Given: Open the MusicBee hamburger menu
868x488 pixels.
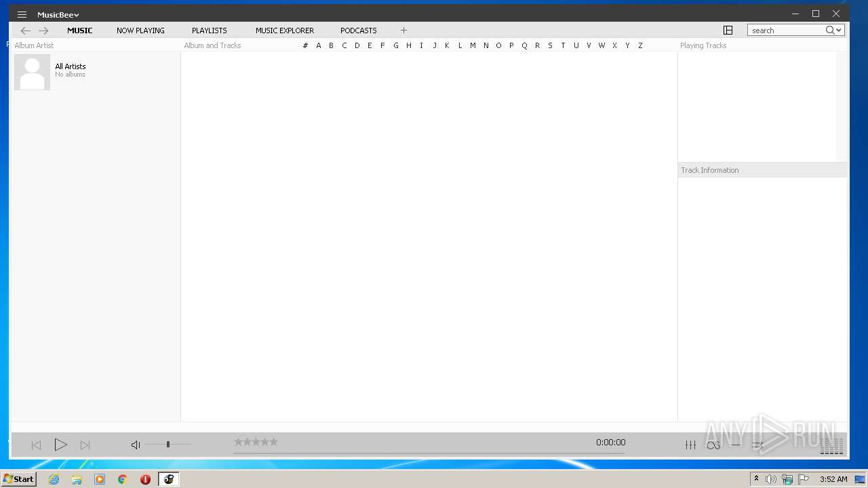Looking at the screenshot, I should tap(22, 14).
